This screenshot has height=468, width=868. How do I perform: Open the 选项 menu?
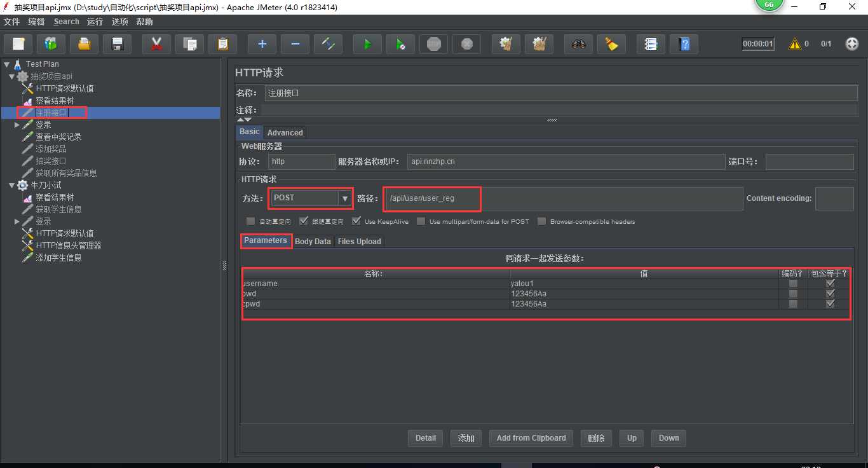[x=119, y=22]
